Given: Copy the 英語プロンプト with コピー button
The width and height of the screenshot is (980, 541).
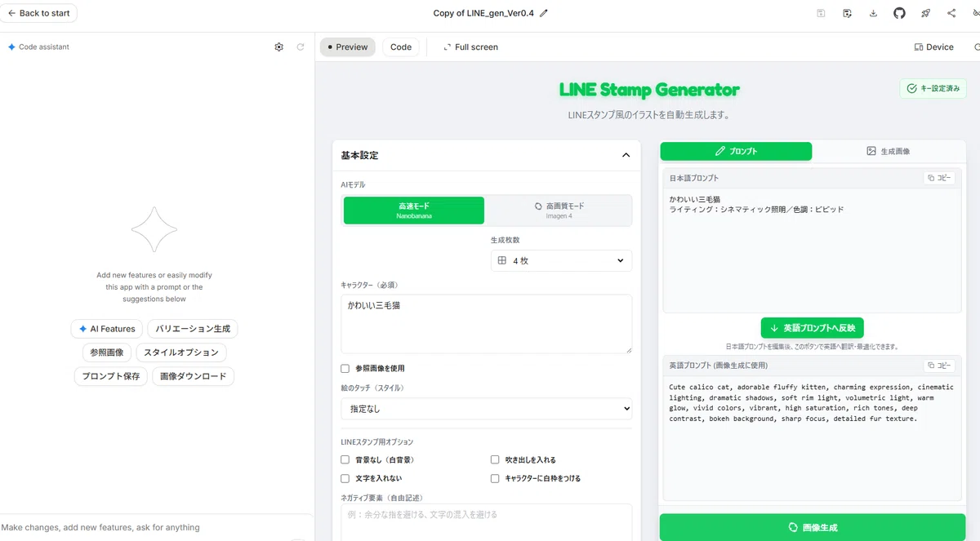Looking at the screenshot, I should click(939, 366).
